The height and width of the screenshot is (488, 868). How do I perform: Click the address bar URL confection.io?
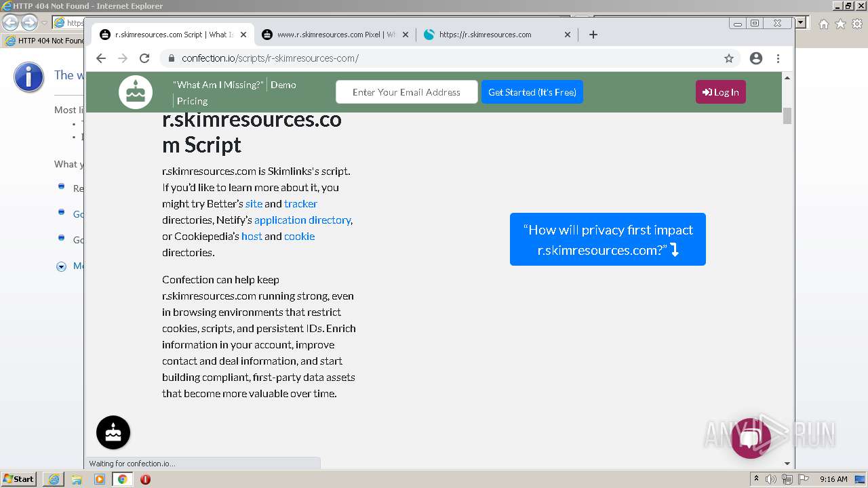(270, 58)
